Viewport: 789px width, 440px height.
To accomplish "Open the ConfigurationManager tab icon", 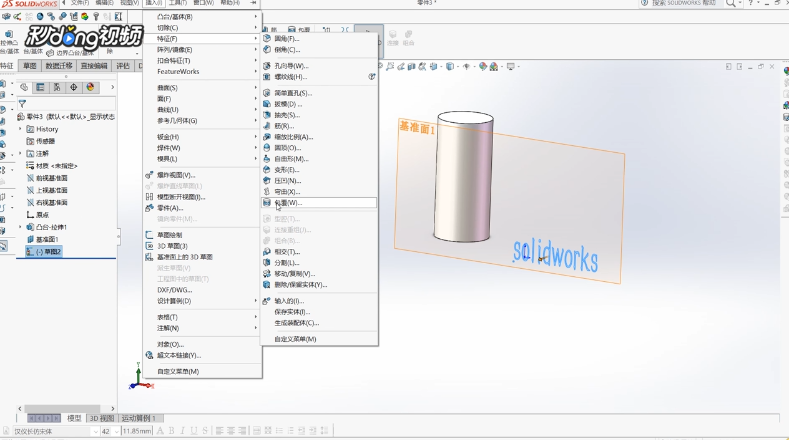I will point(57,88).
